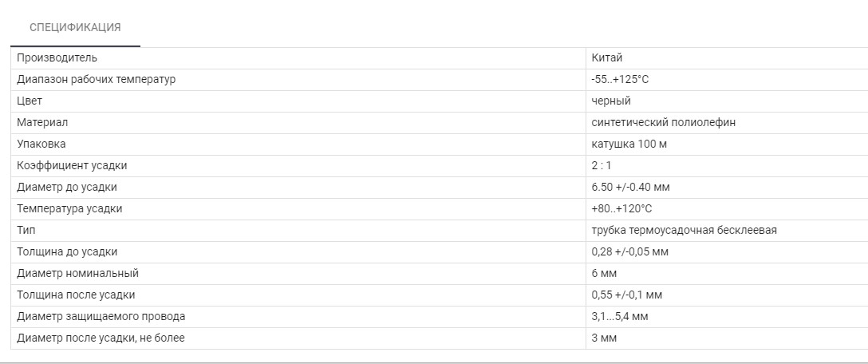Select the +80..+120°C shrink temperature value
The height and width of the screenshot is (364, 868).
[x=622, y=209]
